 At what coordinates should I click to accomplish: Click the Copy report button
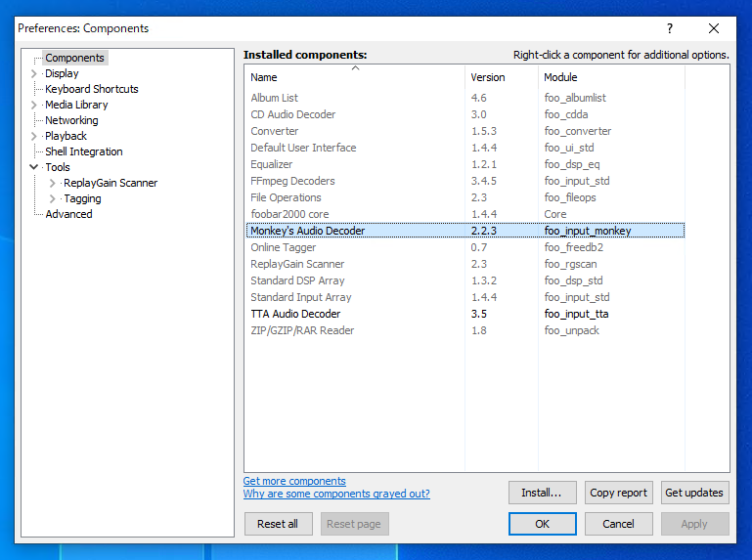(x=619, y=493)
